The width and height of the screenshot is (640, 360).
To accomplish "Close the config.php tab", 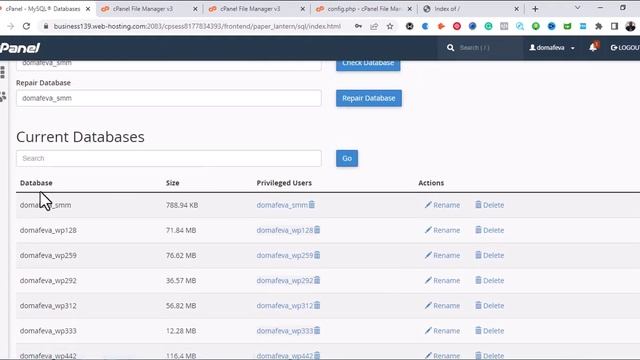I will tap(409, 9).
